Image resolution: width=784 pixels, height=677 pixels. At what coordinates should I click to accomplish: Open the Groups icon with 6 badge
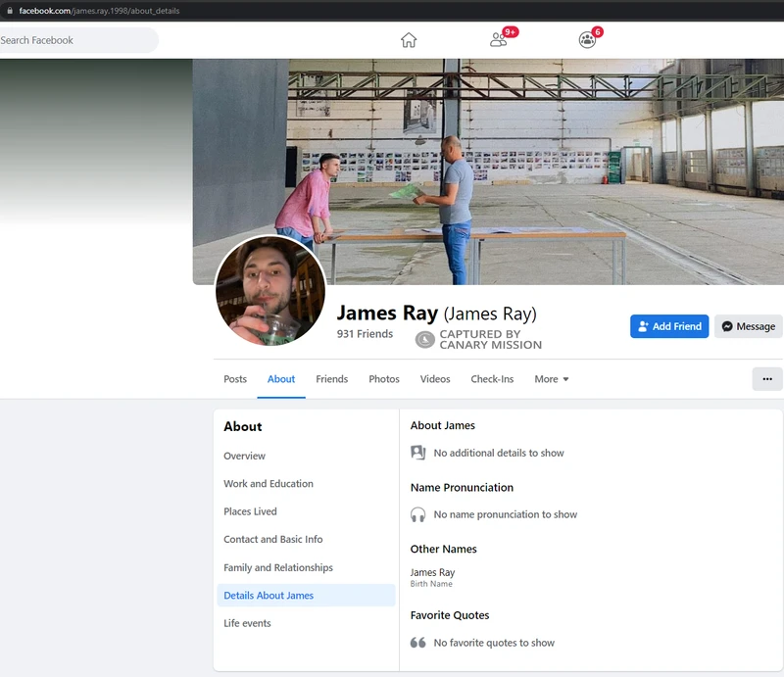[587, 40]
